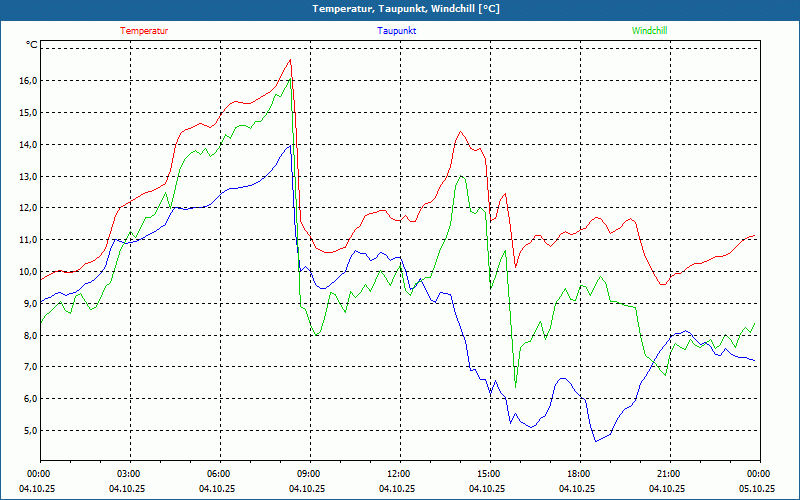Click the 05.10.25 date label

pos(757,489)
